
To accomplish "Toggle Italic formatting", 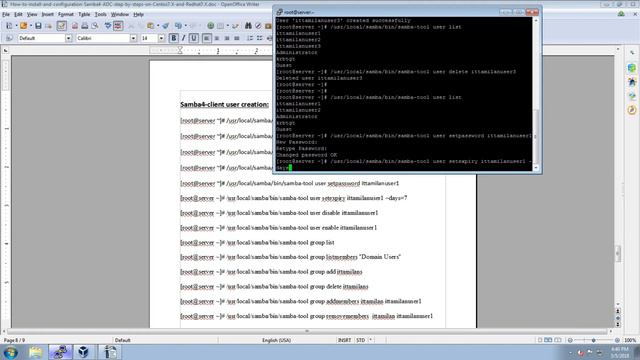I will point(183,38).
